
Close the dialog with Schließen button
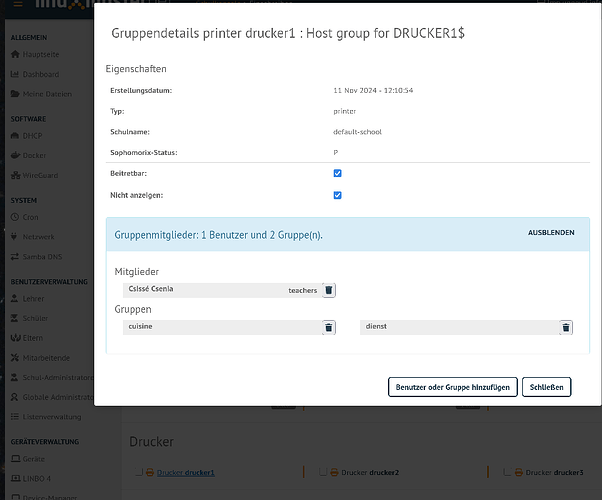pyautogui.click(x=546, y=387)
